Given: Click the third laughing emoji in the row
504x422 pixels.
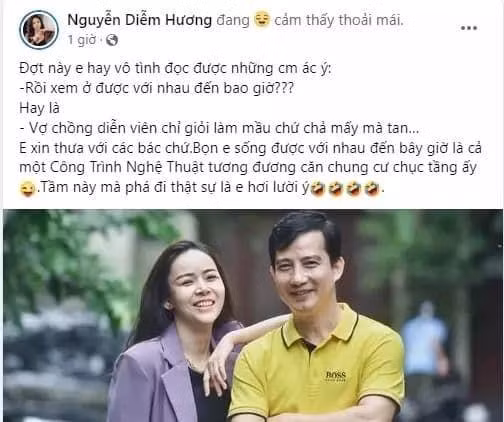Looking at the screenshot, I should tap(354, 188).
